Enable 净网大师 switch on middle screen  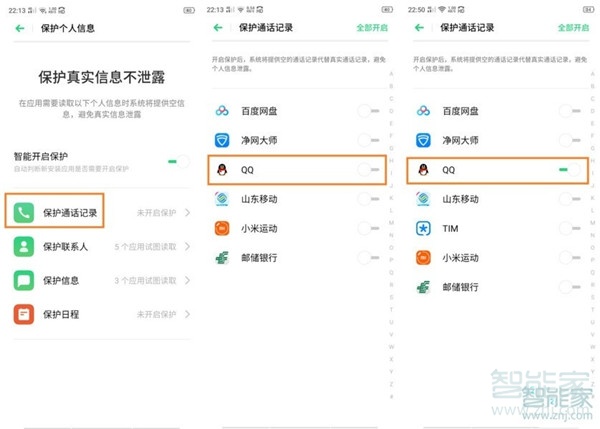coord(368,140)
